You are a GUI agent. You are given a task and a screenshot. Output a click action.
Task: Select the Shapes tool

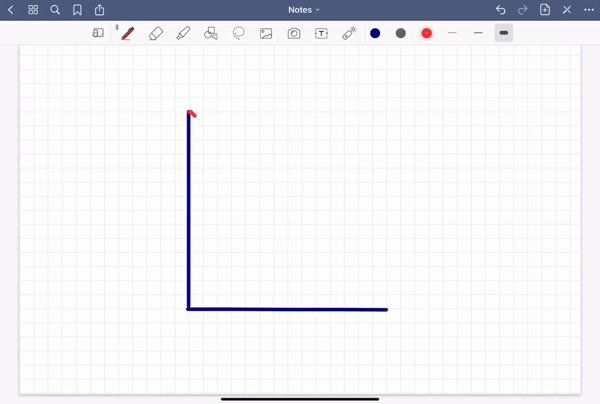tap(211, 33)
